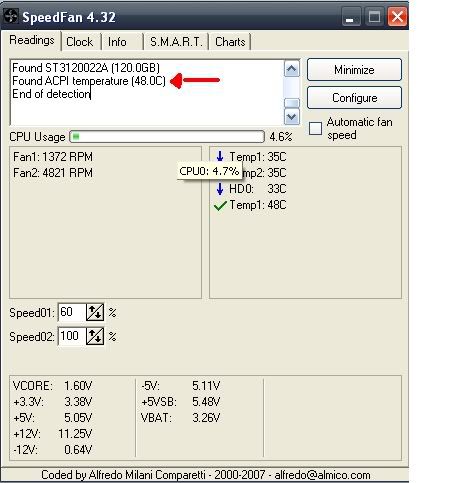Click the Fan2: 4821 RPM reading
The image size is (450, 483).
pos(53,173)
